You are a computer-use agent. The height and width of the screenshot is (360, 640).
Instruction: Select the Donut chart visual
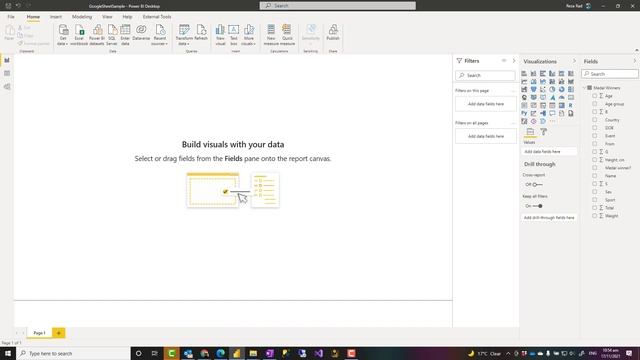click(562, 89)
